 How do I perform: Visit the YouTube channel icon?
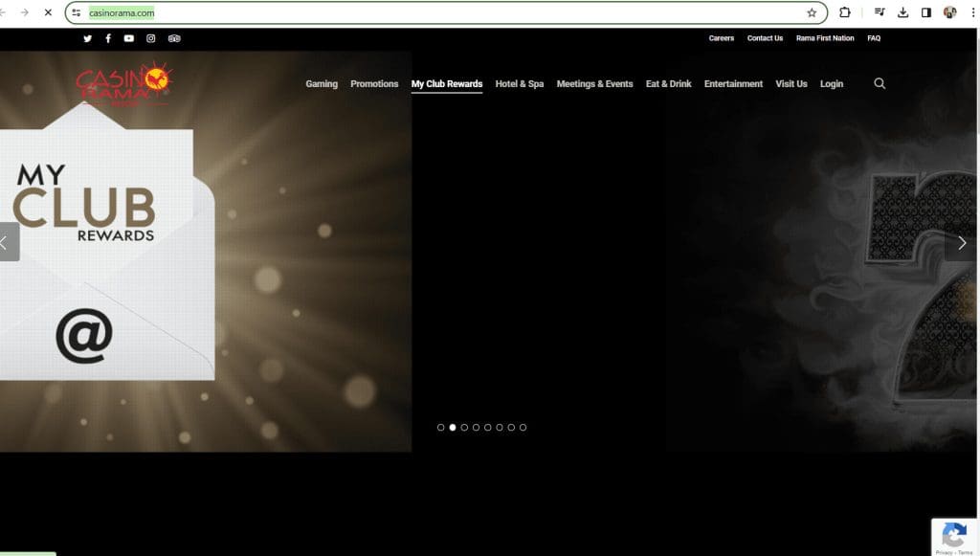(x=129, y=38)
